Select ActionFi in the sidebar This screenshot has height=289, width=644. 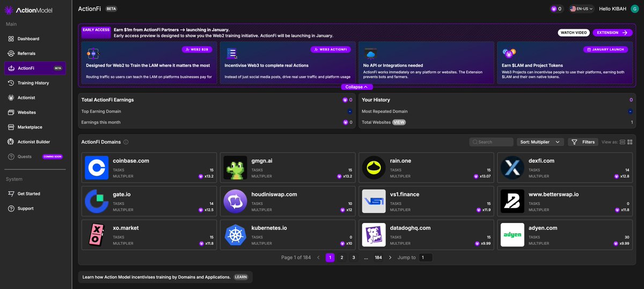(x=35, y=68)
